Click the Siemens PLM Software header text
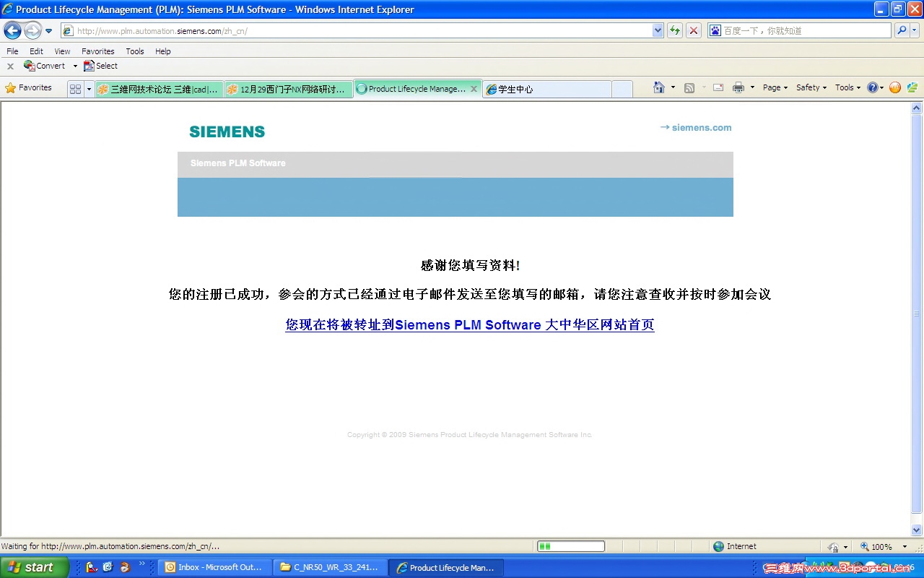 [237, 163]
